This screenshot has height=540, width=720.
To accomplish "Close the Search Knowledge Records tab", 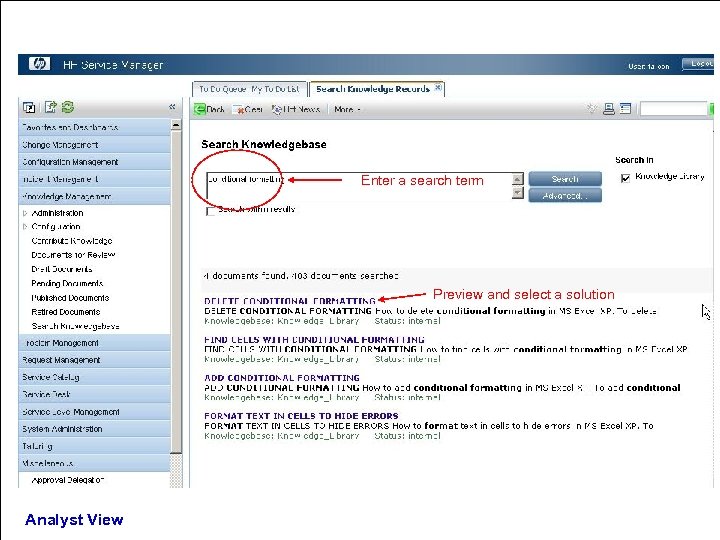I will pos(438,87).
